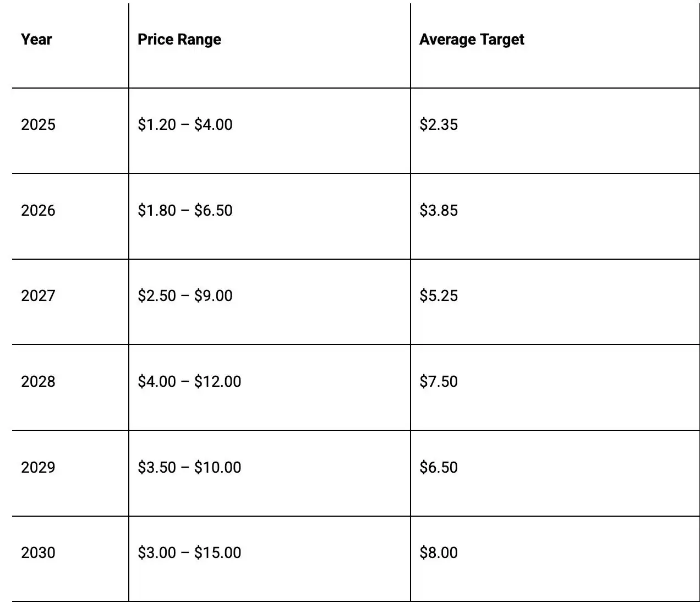This screenshot has width=700, height=602.
Task: Click the $1.80 – $6.50 price range
Action: pyautogui.click(x=185, y=210)
